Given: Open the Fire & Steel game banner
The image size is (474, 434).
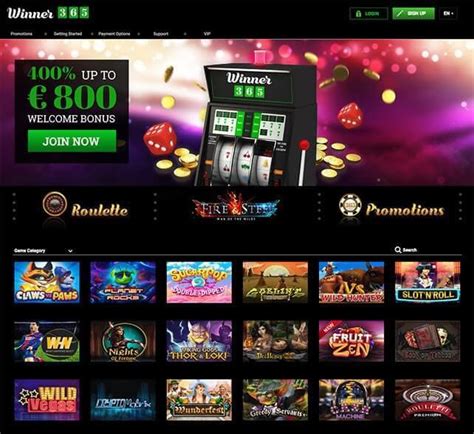Looking at the screenshot, I should point(236,207).
